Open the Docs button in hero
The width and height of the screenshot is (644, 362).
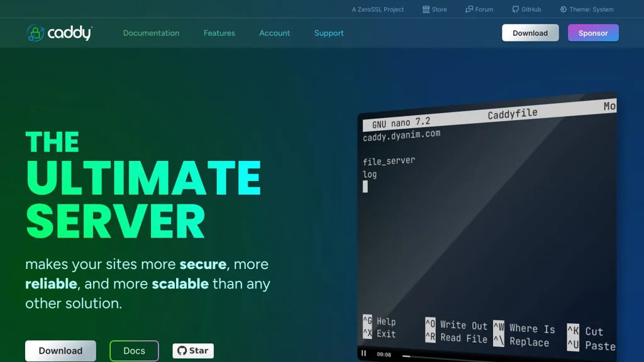point(135,351)
